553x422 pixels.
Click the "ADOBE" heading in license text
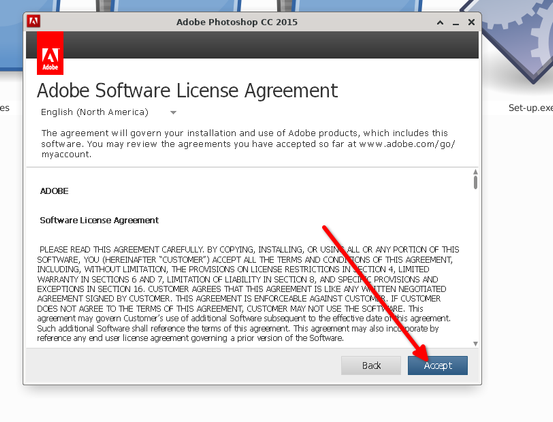click(x=54, y=191)
